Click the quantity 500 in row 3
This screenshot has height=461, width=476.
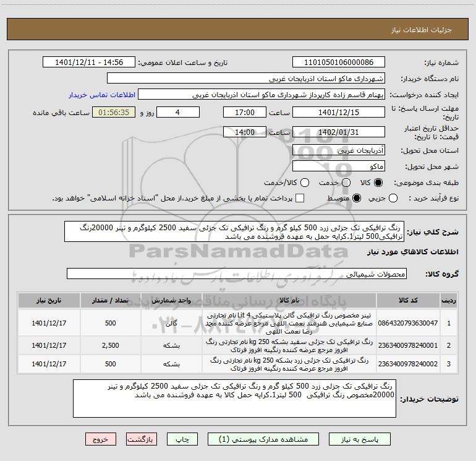point(110,364)
